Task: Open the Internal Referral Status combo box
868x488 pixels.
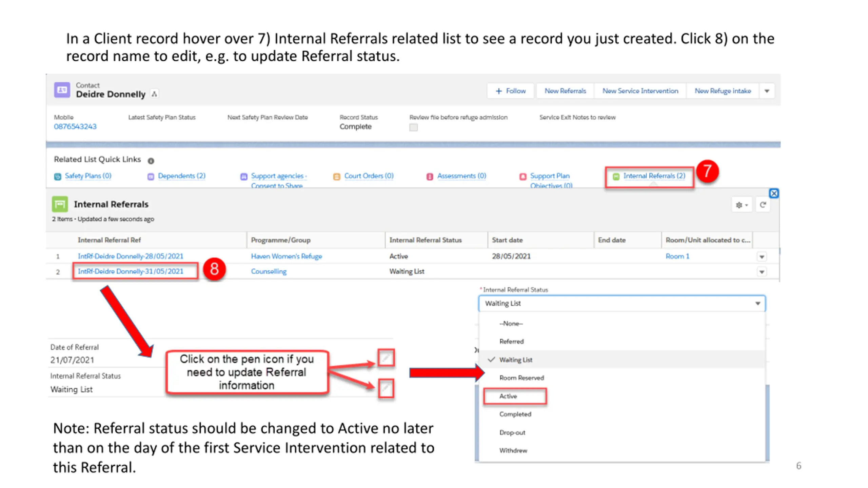Action: point(622,303)
